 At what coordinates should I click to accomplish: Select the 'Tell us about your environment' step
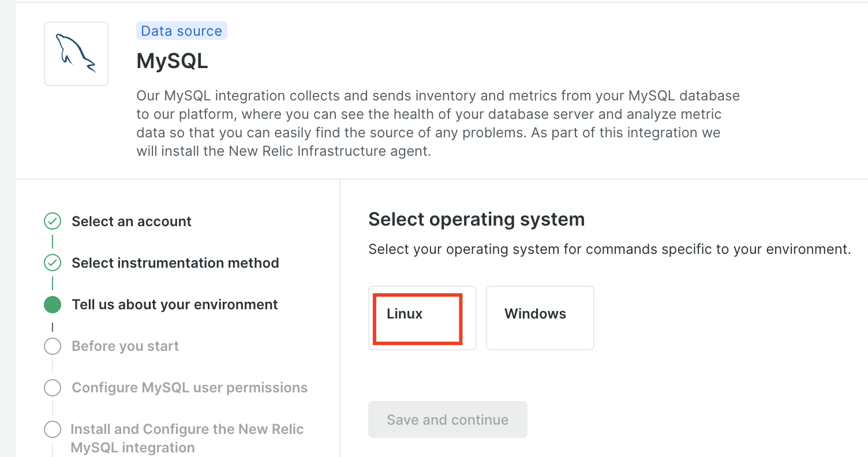click(175, 305)
